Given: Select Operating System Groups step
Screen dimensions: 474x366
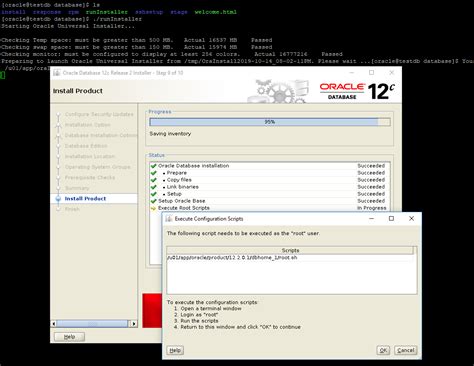Looking at the screenshot, I should pyautogui.click(x=98, y=167).
